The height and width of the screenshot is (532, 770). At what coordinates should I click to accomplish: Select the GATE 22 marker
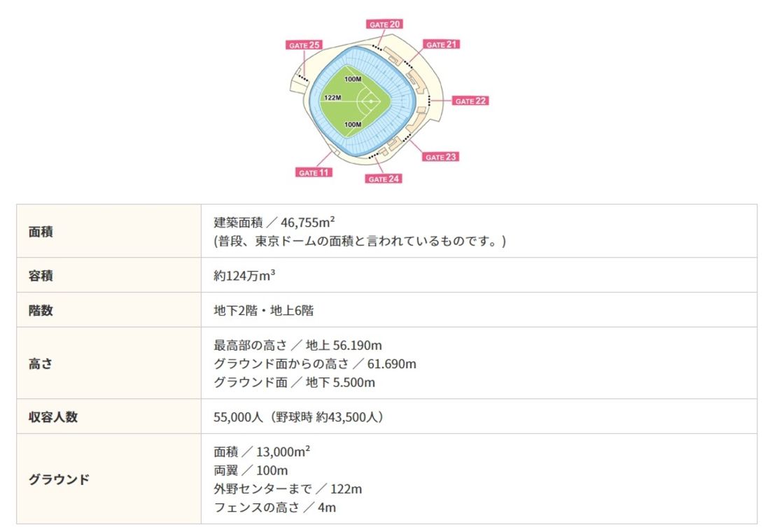click(x=470, y=101)
